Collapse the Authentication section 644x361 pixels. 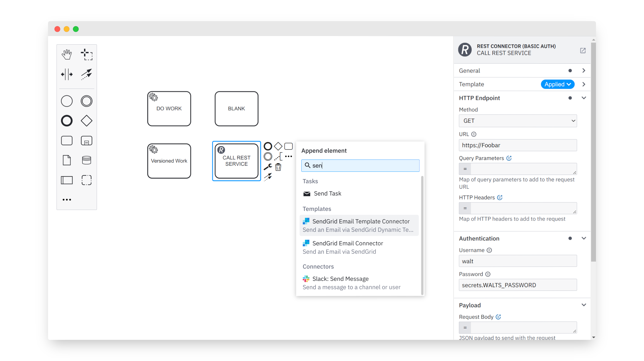(584, 238)
